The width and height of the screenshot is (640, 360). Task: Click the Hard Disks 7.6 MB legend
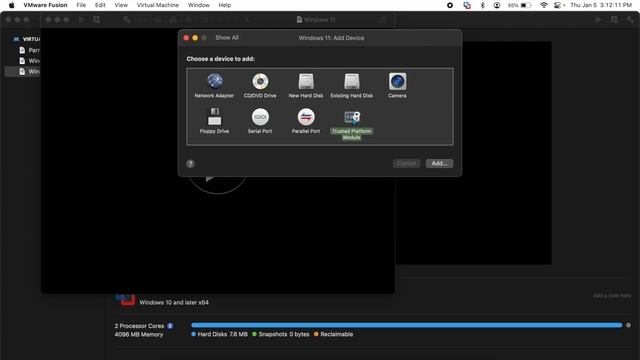click(219, 334)
